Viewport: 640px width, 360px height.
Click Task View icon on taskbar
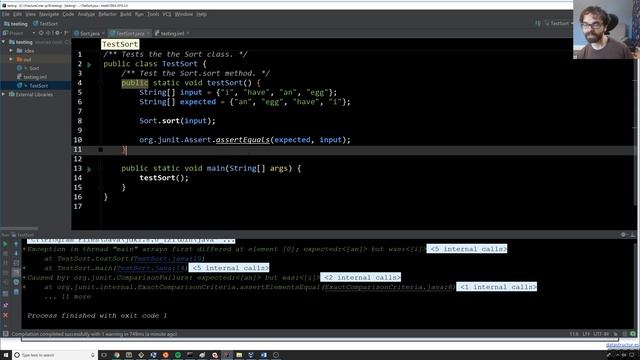104,355
